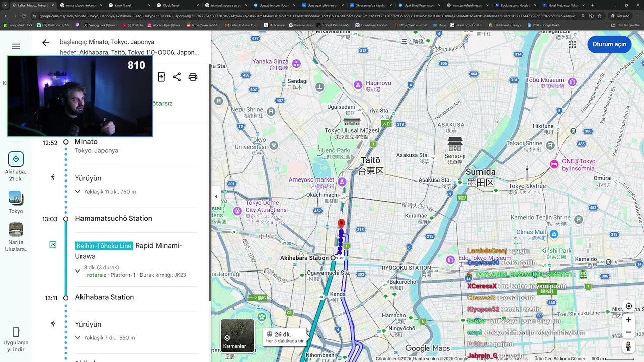Bookmark this page with star icon
The height and width of the screenshot is (362, 644).
click(599, 16)
